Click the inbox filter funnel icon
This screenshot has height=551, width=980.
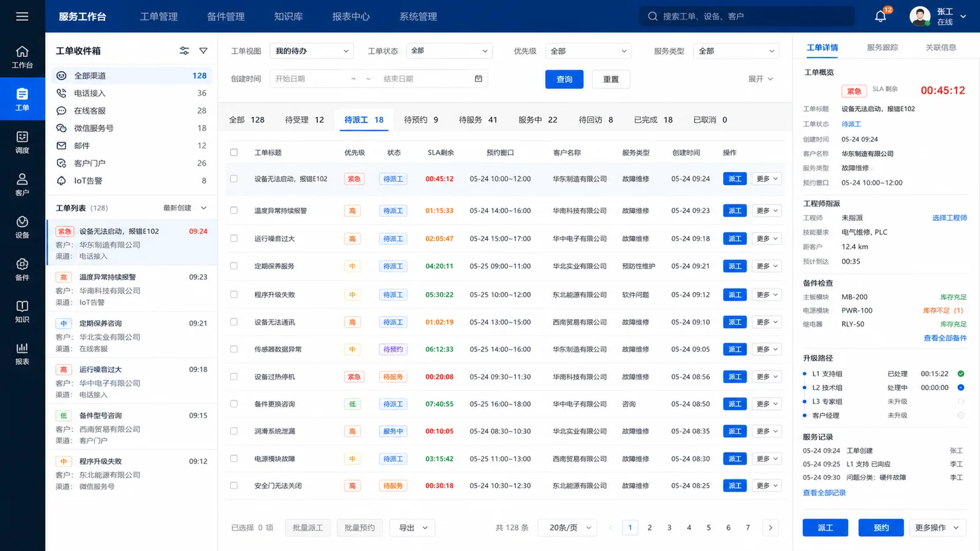pos(203,51)
